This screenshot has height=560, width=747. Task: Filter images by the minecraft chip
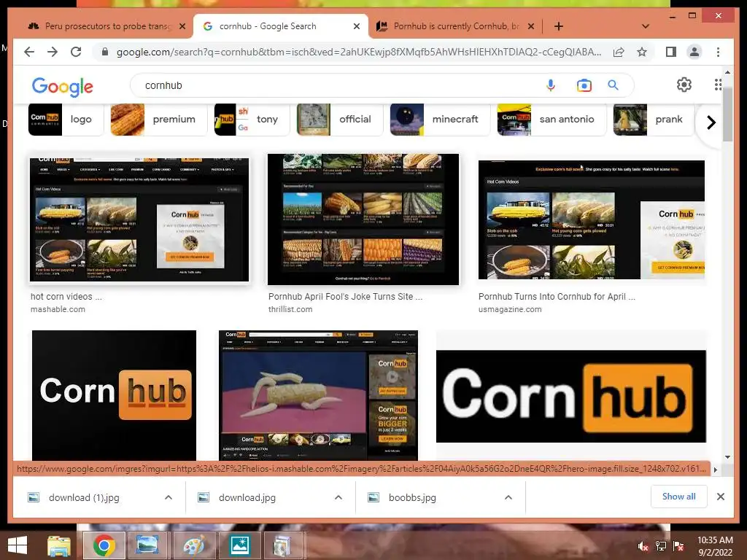pyautogui.click(x=440, y=119)
